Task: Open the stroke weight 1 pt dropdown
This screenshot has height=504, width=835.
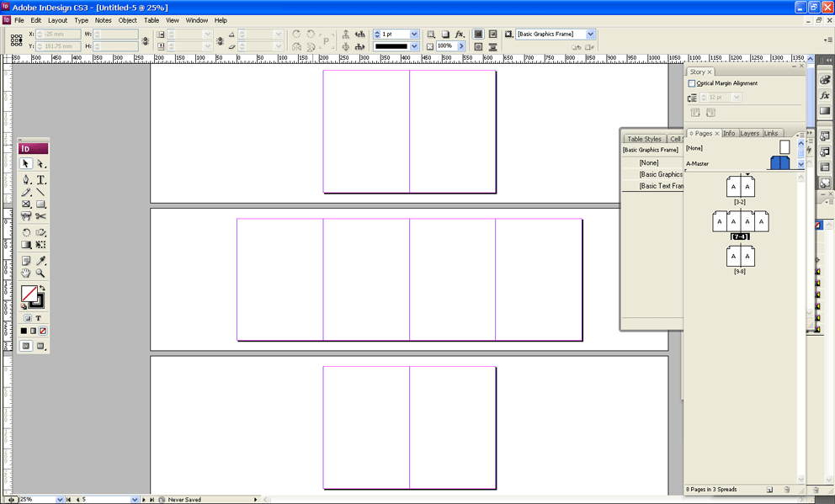Action: 414,34
